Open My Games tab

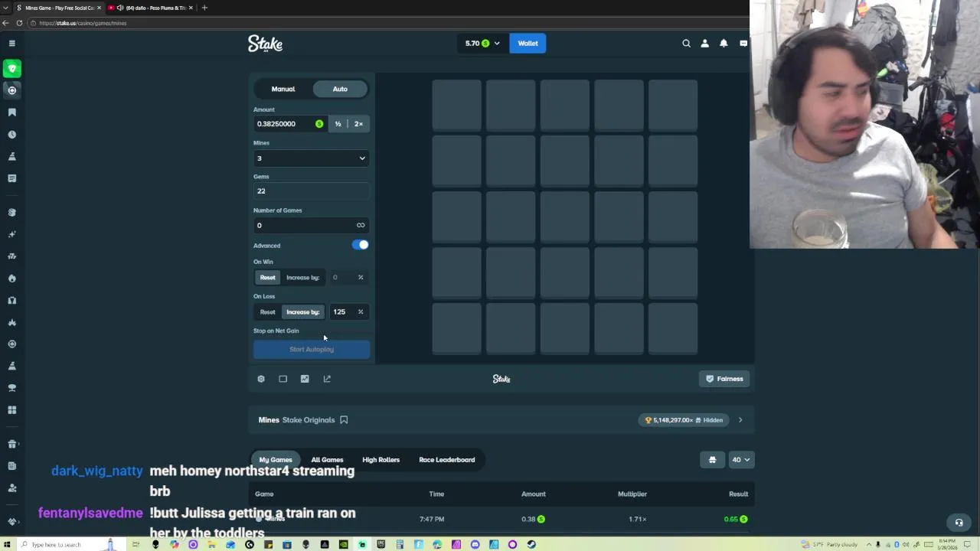276,460
